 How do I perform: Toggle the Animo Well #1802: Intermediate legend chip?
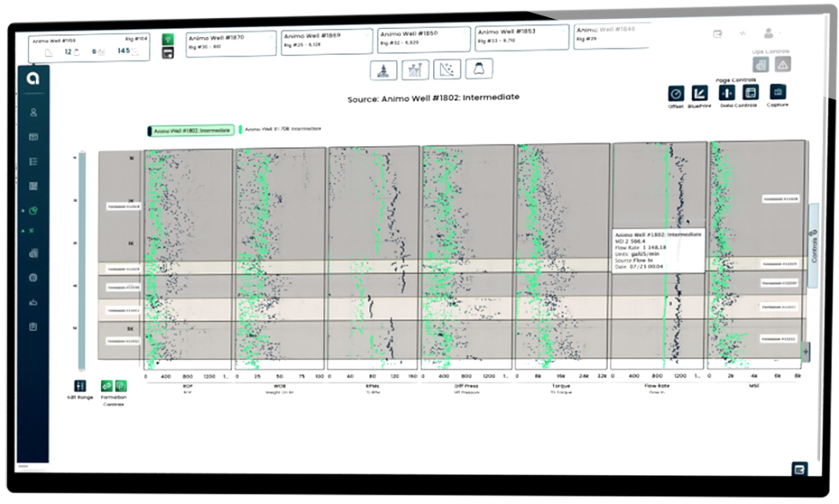click(191, 131)
